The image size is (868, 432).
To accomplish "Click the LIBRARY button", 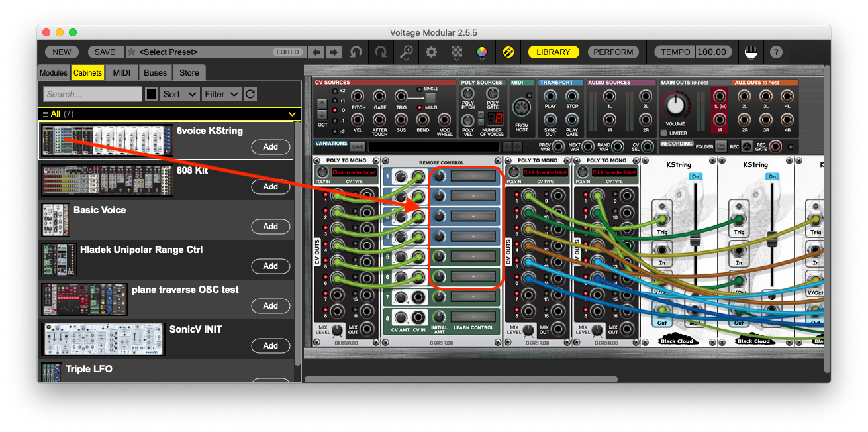I will (x=554, y=52).
